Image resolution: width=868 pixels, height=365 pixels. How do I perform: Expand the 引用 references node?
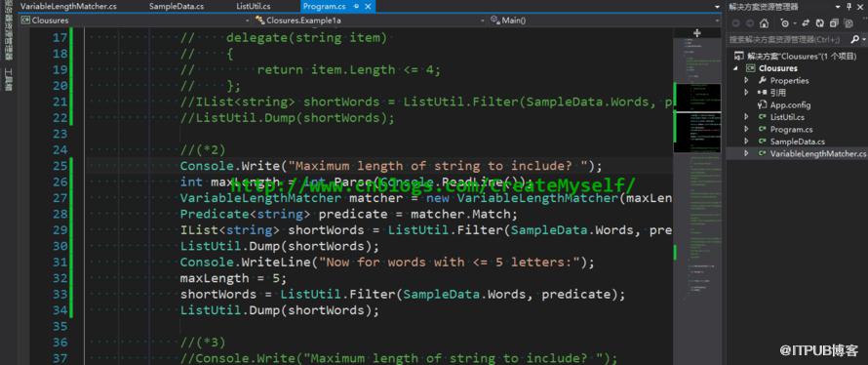pyautogui.click(x=746, y=93)
